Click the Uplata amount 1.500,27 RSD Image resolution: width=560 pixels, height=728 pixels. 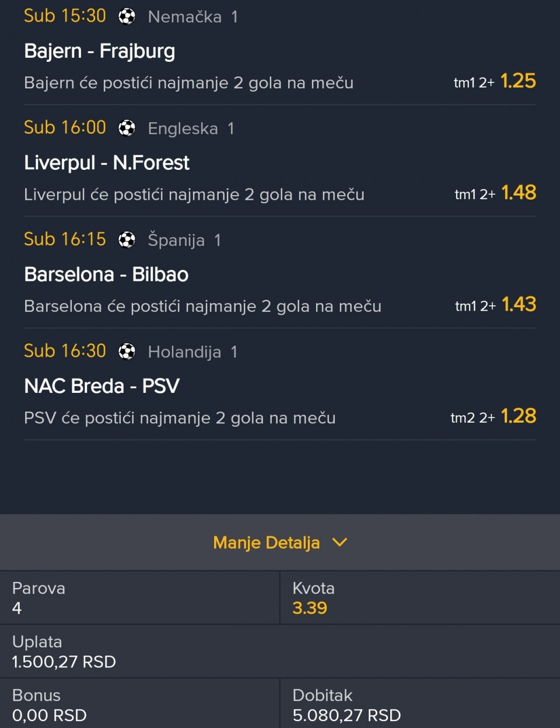coord(64,662)
